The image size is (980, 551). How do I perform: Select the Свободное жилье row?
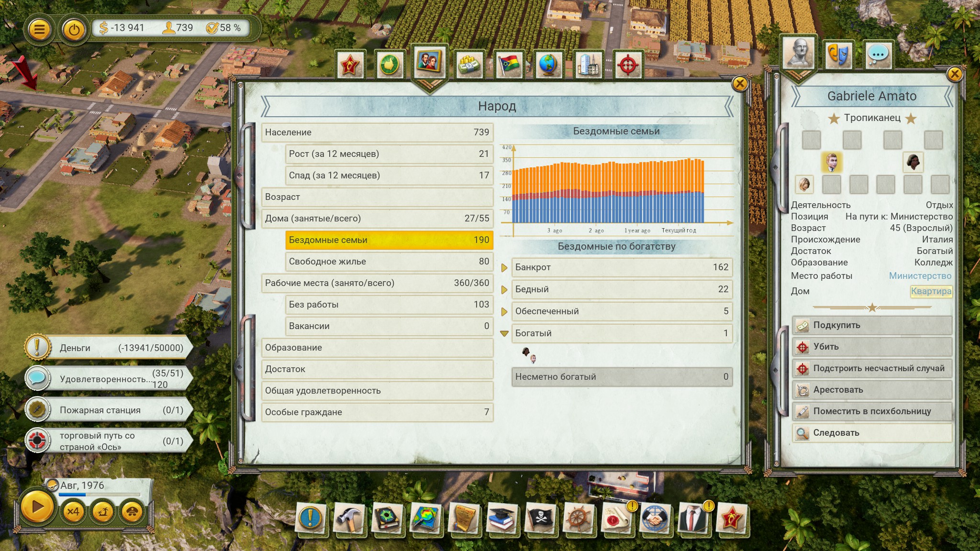click(x=389, y=262)
